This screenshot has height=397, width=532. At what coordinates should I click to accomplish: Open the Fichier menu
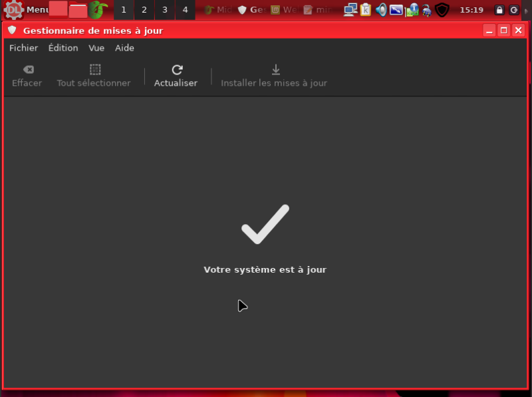pyautogui.click(x=23, y=48)
